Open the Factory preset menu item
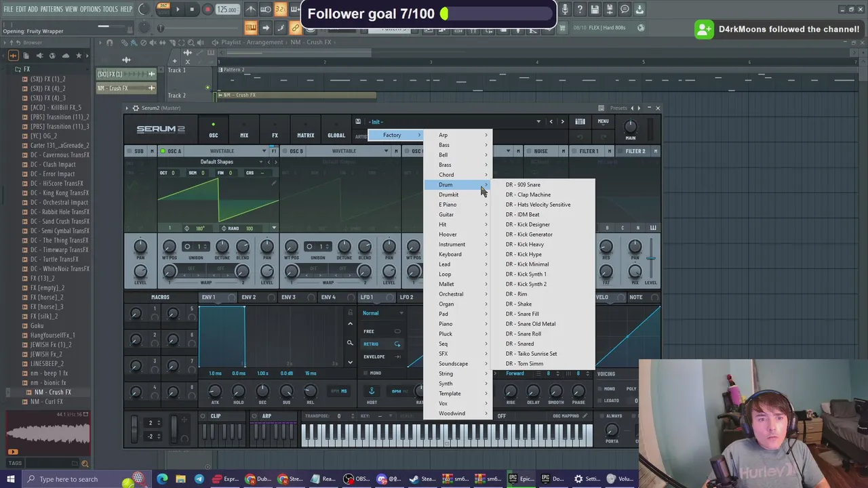868x488 pixels. point(396,135)
